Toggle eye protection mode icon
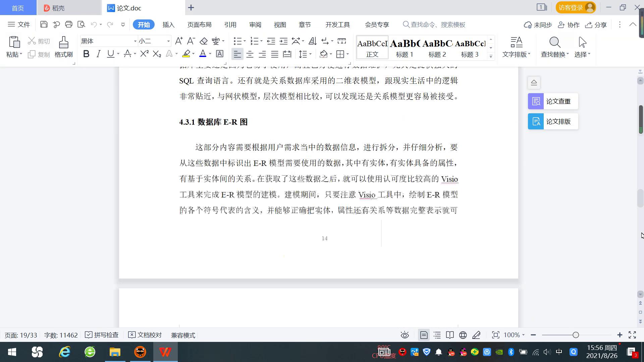This screenshot has height=362, width=644. (405, 335)
